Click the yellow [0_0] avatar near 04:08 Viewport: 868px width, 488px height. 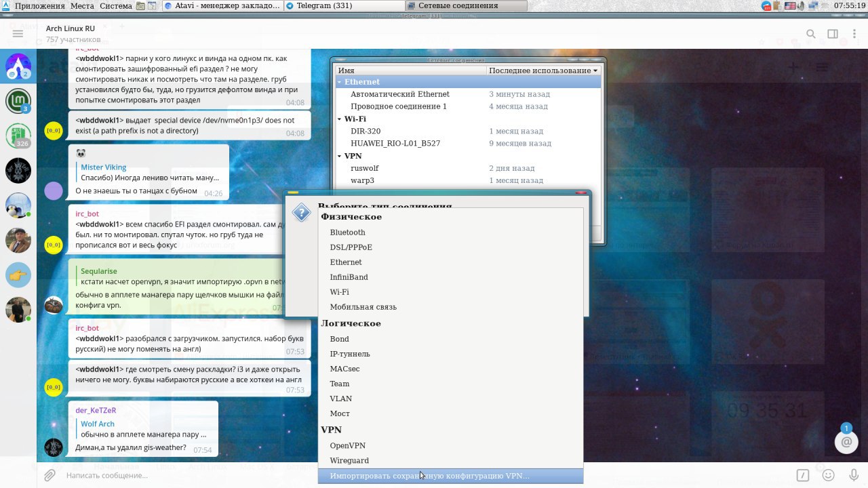(x=54, y=131)
